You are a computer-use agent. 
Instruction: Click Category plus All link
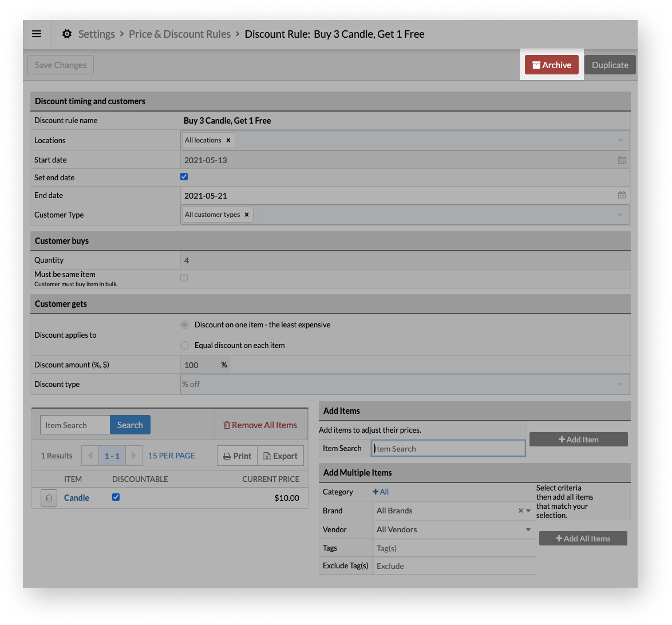point(381,492)
